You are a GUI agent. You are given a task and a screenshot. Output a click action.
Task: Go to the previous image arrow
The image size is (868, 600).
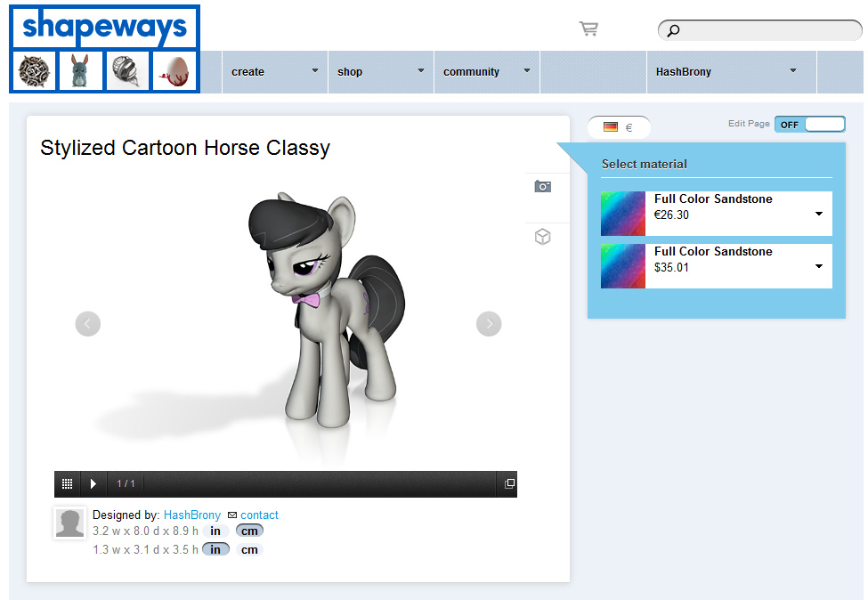[88, 324]
